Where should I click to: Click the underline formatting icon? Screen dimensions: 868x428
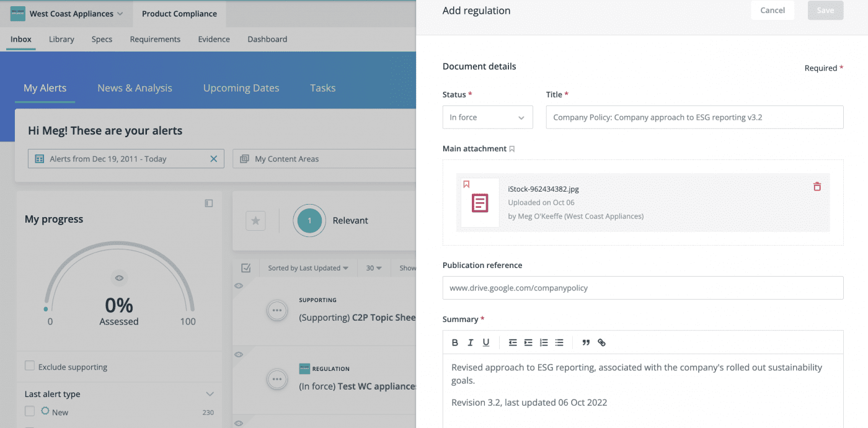point(486,342)
